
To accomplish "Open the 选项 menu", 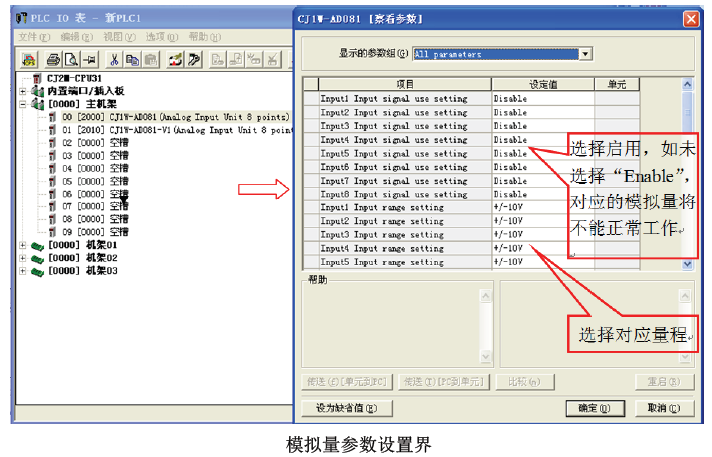I will 157,36.
